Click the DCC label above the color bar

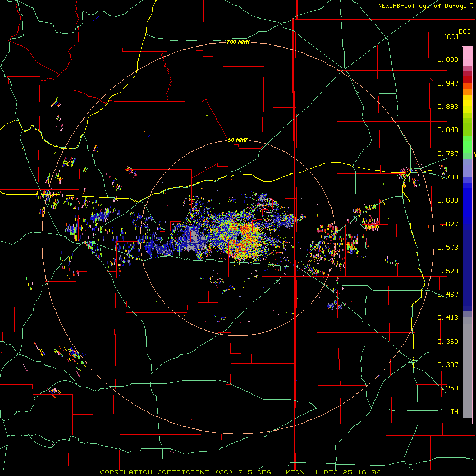tap(465, 32)
